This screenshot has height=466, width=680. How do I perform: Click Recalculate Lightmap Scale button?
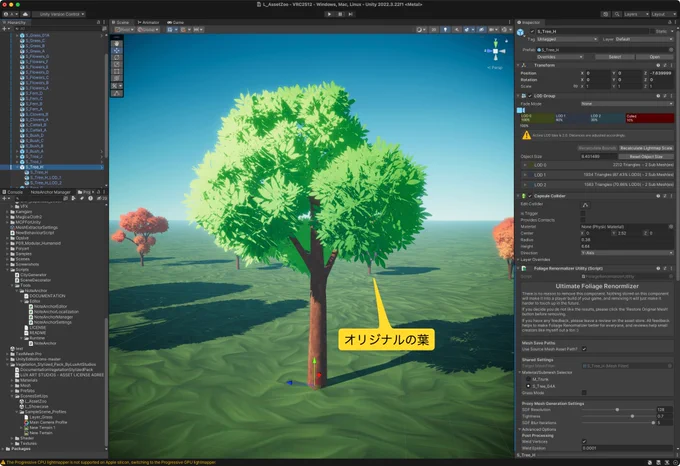click(x=646, y=148)
